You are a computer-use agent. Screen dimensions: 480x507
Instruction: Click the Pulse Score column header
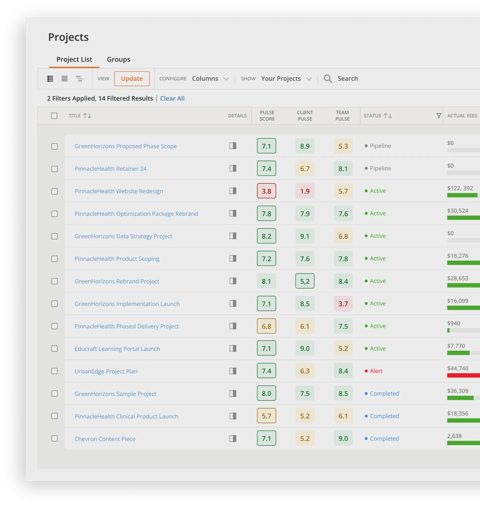pos(267,116)
